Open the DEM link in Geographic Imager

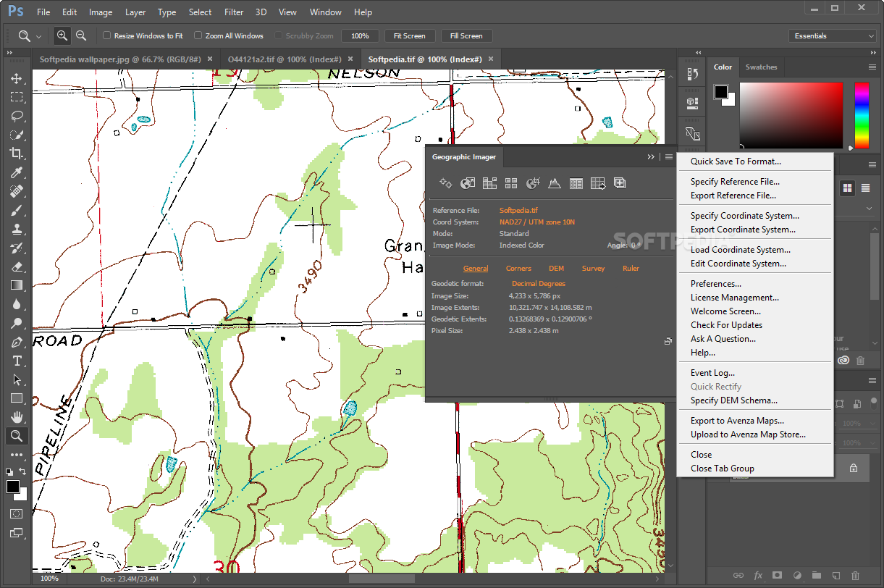(556, 269)
